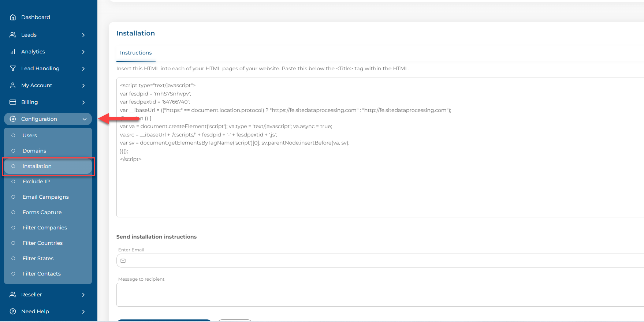Viewport: 644px width, 322px height.
Task: Open the Dashboard menu item
Action: click(x=36, y=17)
